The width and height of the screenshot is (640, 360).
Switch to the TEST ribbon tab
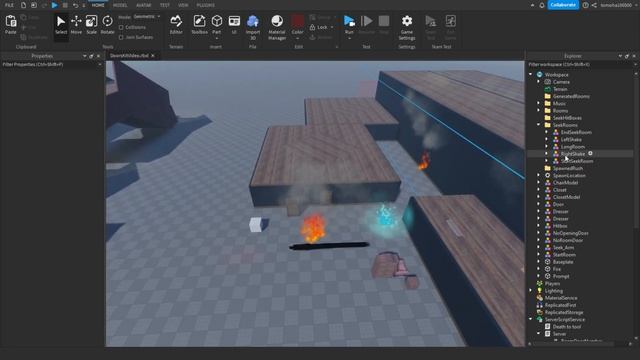pyautogui.click(x=165, y=5)
